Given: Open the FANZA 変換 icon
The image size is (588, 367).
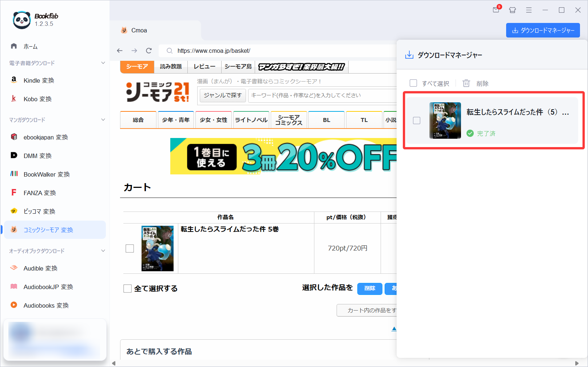Looking at the screenshot, I should pos(14,192).
